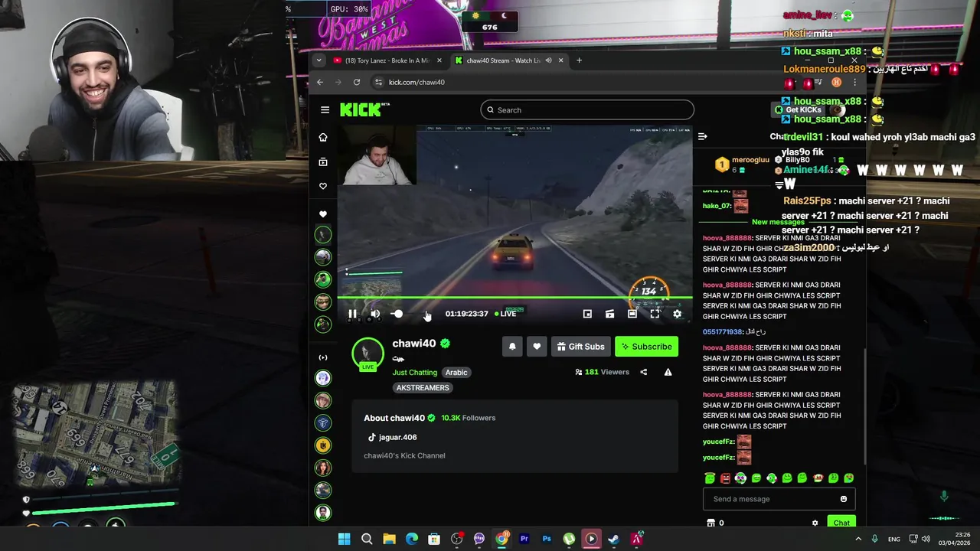The image size is (980, 551).
Task: Send message with Chat button
Action: [841, 523]
